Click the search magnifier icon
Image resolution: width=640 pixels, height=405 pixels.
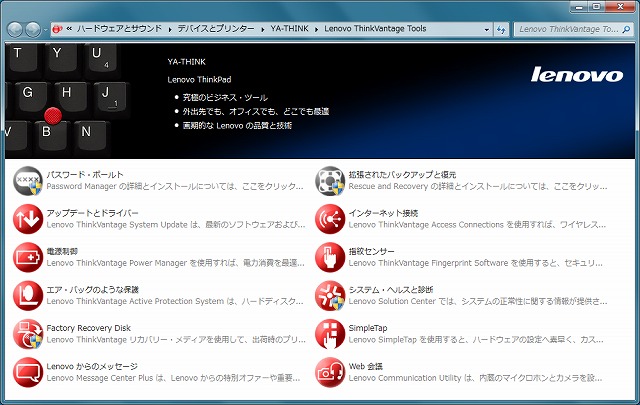tap(626, 29)
